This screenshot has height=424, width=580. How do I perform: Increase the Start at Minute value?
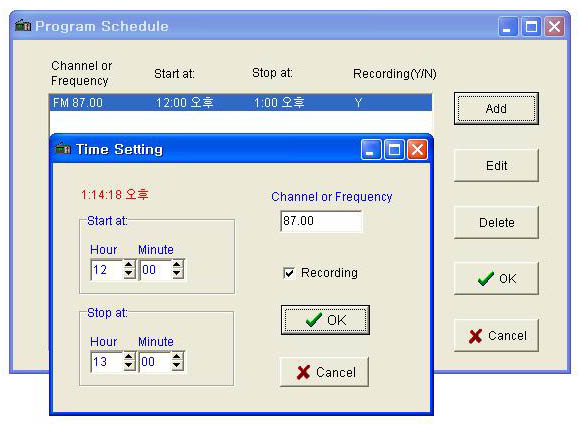pyautogui.click(x=177, y=265)
